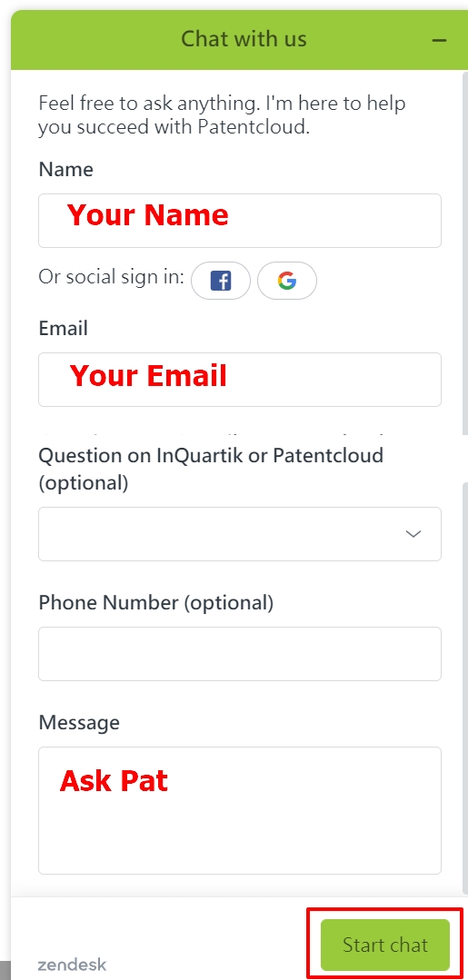This screenshot has height=980, width=468.
Task: Focus the Email input field
Action: (240, 380)
